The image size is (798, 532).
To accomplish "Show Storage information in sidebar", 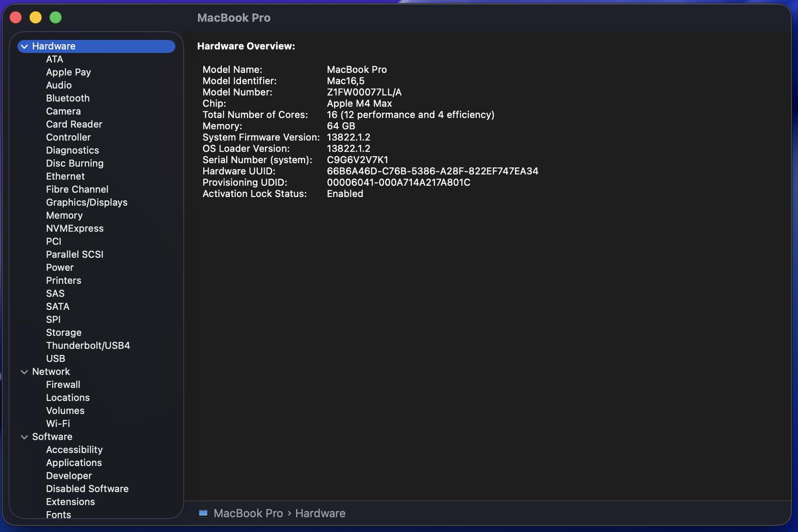I will [x=64, y=333].
